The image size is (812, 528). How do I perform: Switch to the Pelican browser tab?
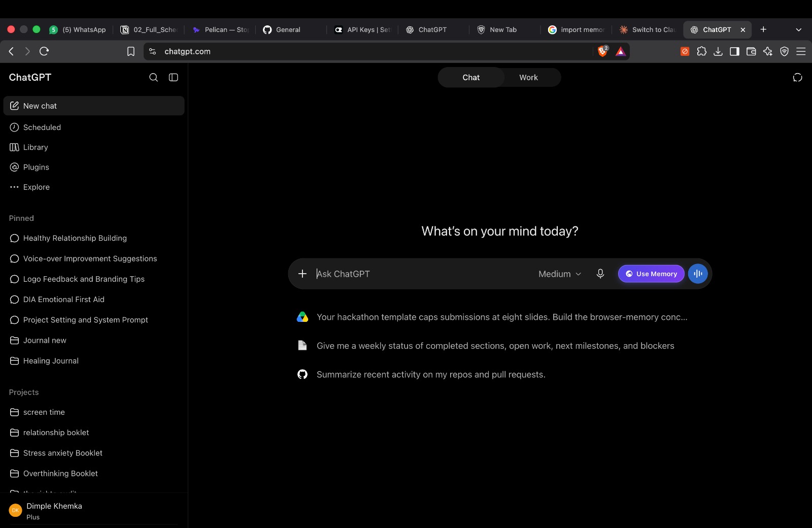tap(220, 29)
